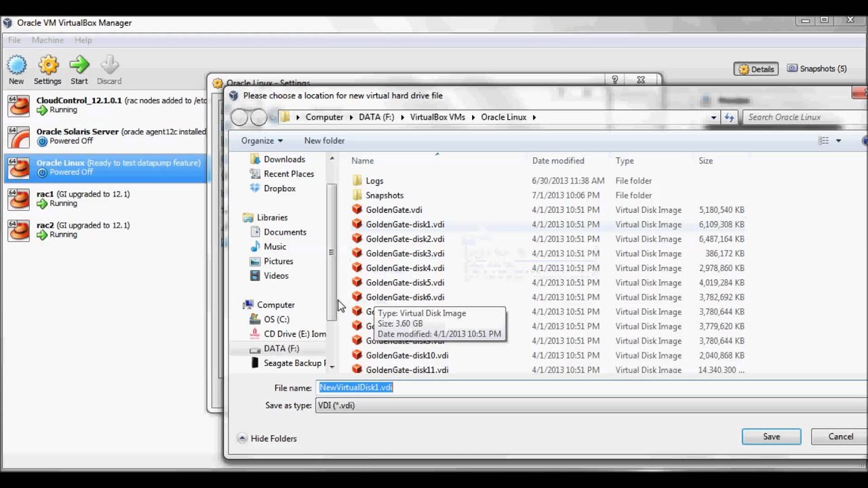Click the help question mark in Settings window

pos(615,80)
